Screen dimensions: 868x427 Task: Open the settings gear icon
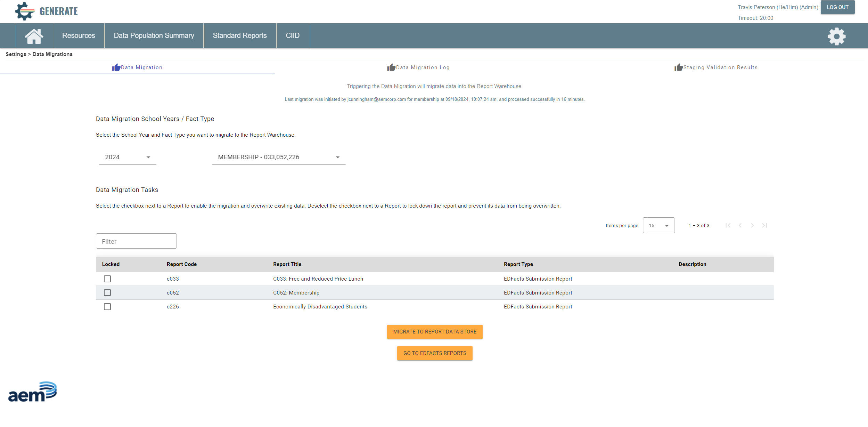(836, 36)
